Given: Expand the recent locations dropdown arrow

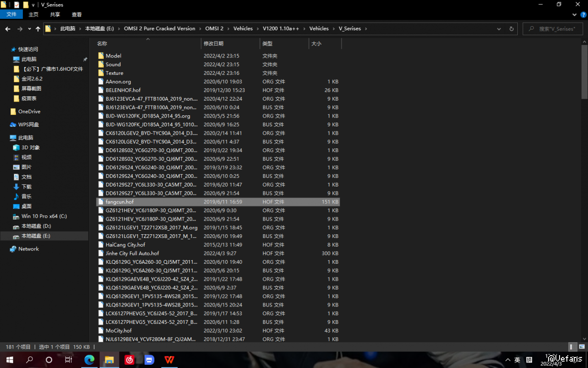Looking at the screenshot, I should pyautogui.click(x=29, y=28).
